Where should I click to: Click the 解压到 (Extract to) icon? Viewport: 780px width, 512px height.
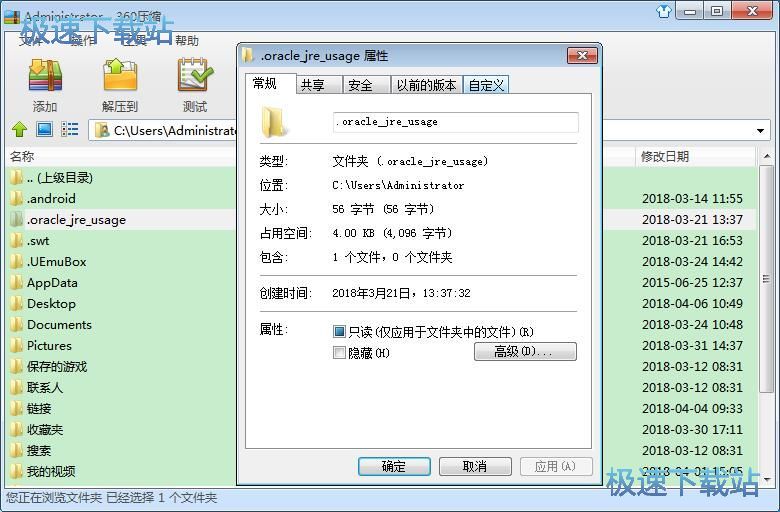[x=119, y=76]
